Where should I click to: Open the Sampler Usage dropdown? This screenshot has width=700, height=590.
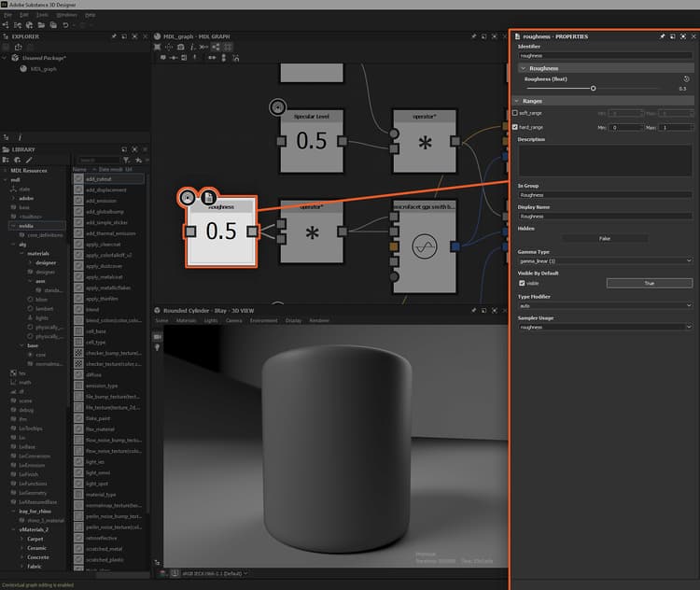click(605, 327)
